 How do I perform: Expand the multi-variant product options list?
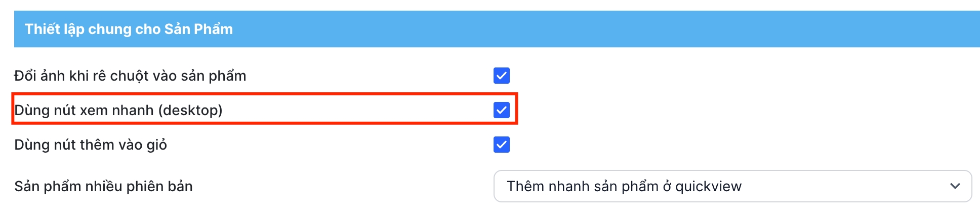(732, 186)
